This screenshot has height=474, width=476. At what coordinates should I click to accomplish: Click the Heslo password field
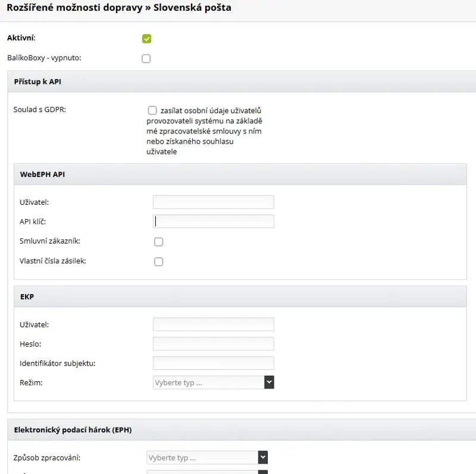point(214,344)
